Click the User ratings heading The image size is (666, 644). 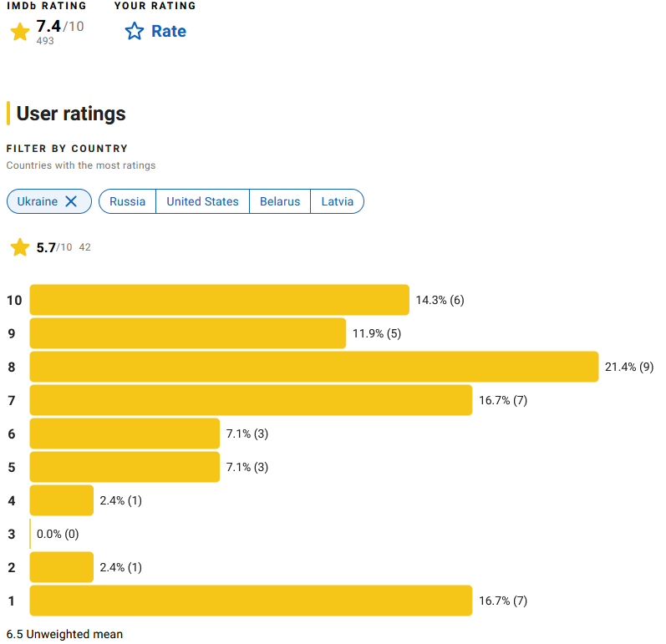pos(71,114)
